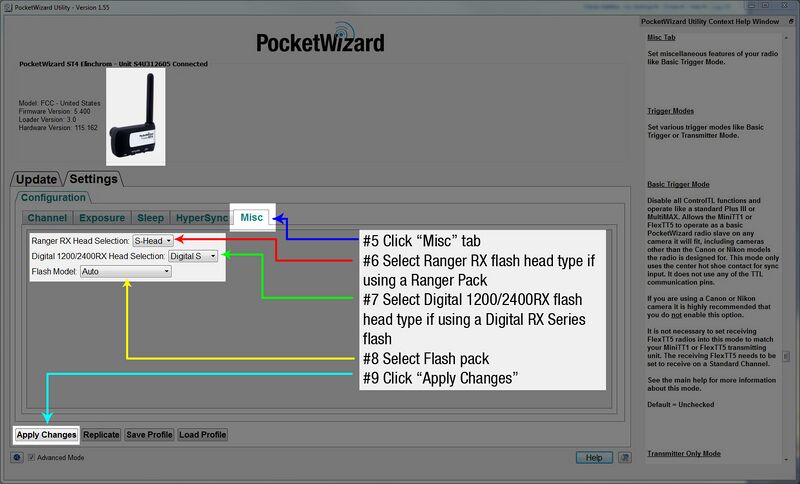Image resolution: width=800 pixels, height=484 pixels.
Task: Click the 'Flash Model:' label
Action: [x=54, y=271]
